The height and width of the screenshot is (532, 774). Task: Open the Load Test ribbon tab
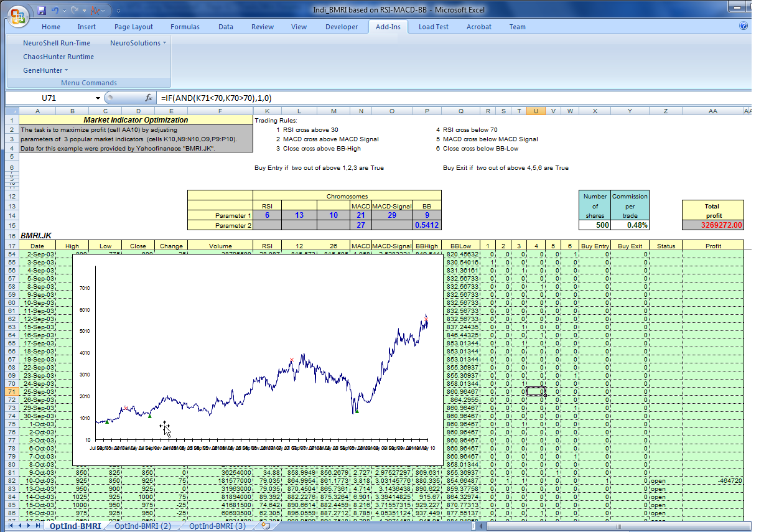433,27
